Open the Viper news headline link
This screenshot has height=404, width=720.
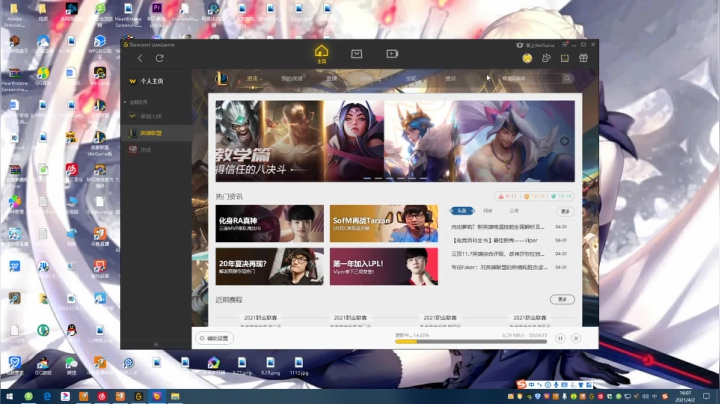point(495,240)
